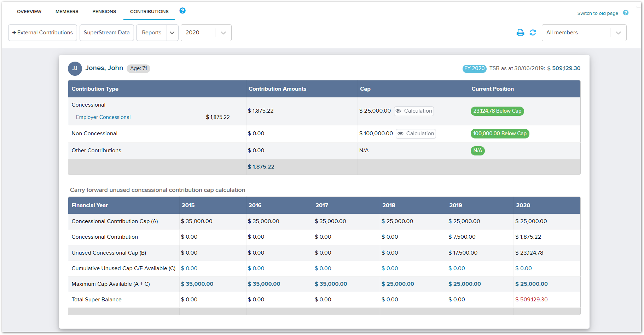Click the Age: 71 label badge
This screenshot has height=335, width=644.
coord(138,68)
